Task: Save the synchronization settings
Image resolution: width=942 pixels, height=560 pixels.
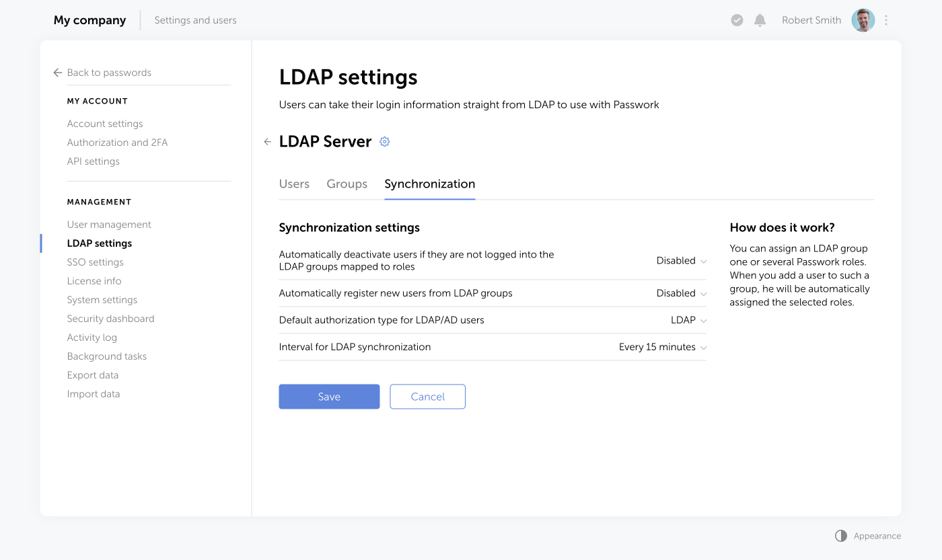Action: point(329,397)
